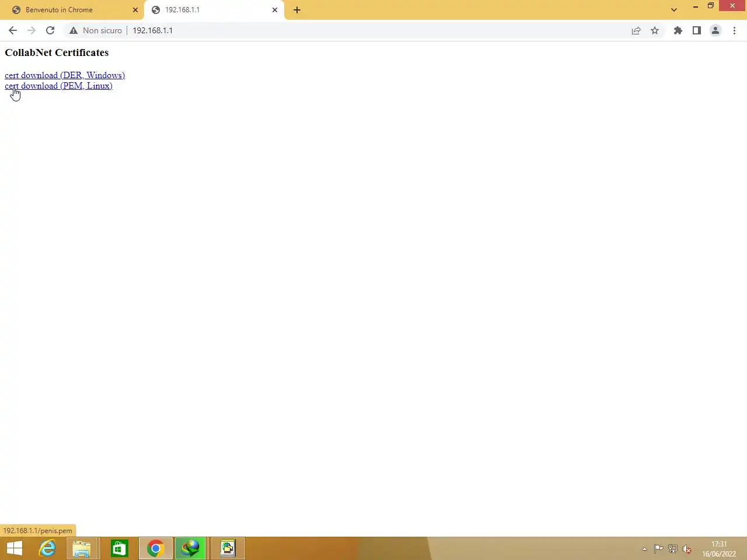
Task: Download the DER Windows certificate
Action: point(65,75)
